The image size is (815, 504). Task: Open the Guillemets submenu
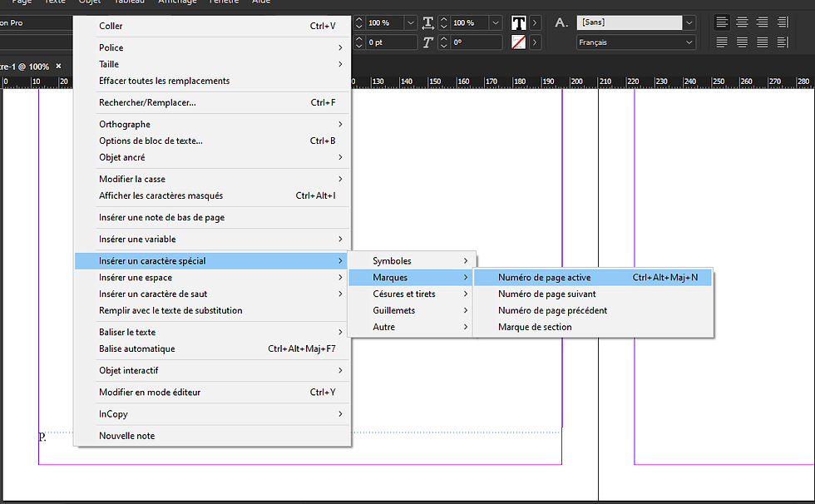point(412,311)
